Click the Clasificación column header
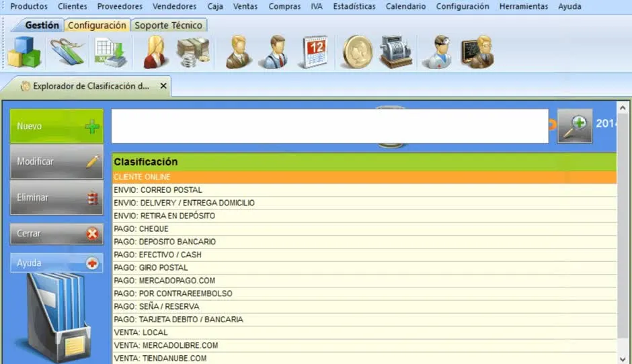 (x=364, y=162)
